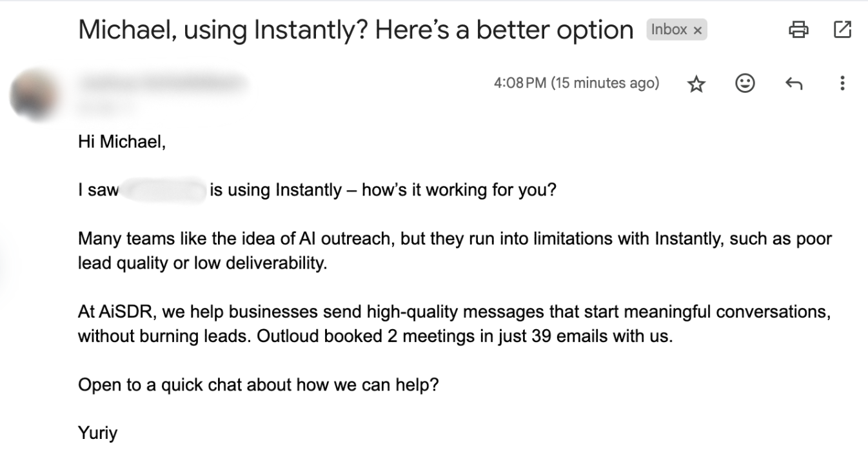Expand the blurred recipient details under sender
The image size is (868, 457).
click(106, 107)
